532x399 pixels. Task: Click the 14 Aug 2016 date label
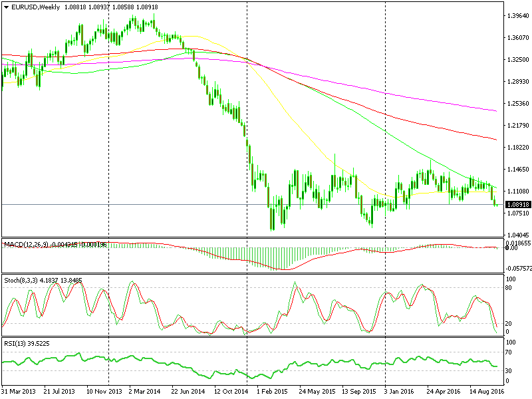(487, 391)
